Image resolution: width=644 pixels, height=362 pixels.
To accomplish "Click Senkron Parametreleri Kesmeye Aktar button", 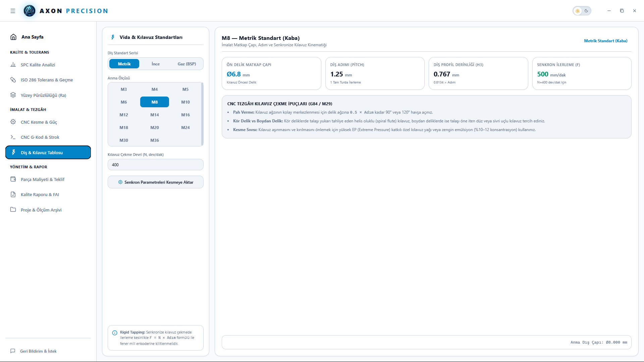I will point(156,182).
